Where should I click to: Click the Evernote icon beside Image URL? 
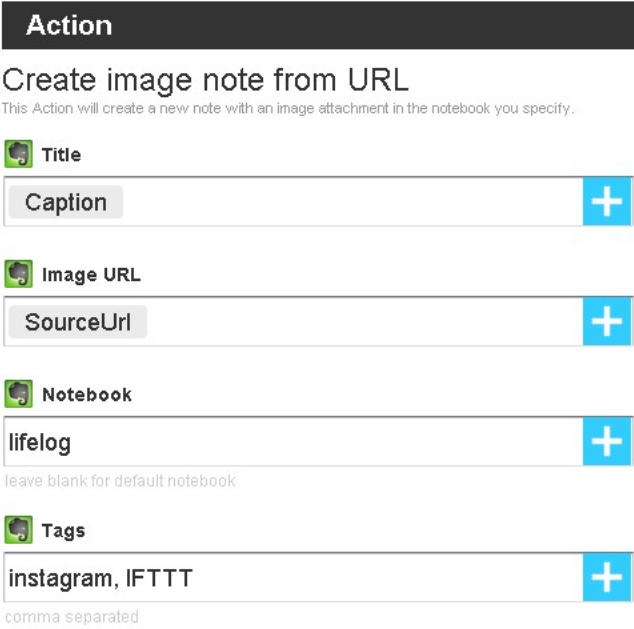(17, 275)
